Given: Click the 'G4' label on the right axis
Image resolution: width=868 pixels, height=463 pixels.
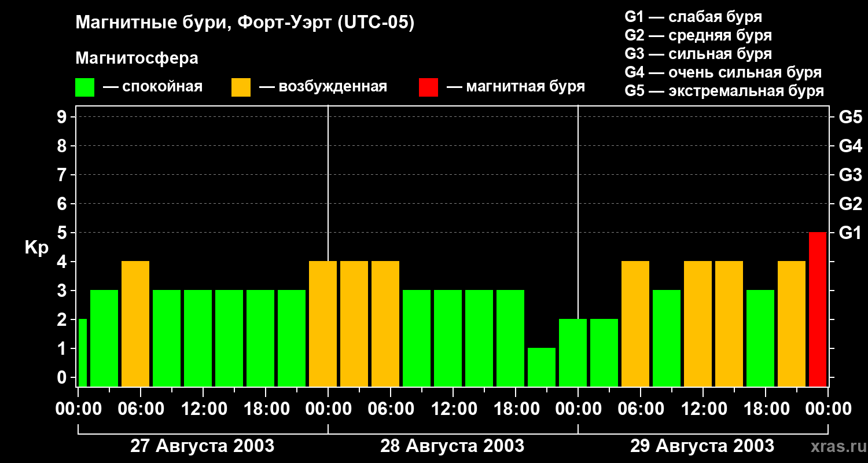Looking at the screenshot, I should [850, 146].
